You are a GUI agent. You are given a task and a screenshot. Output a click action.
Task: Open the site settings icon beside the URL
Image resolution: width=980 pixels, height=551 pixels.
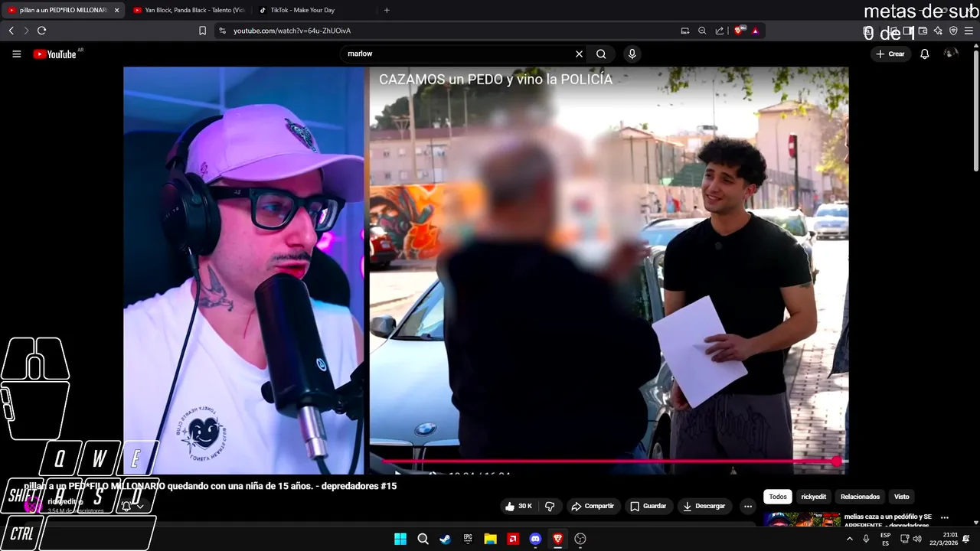[x=222, y=31]
